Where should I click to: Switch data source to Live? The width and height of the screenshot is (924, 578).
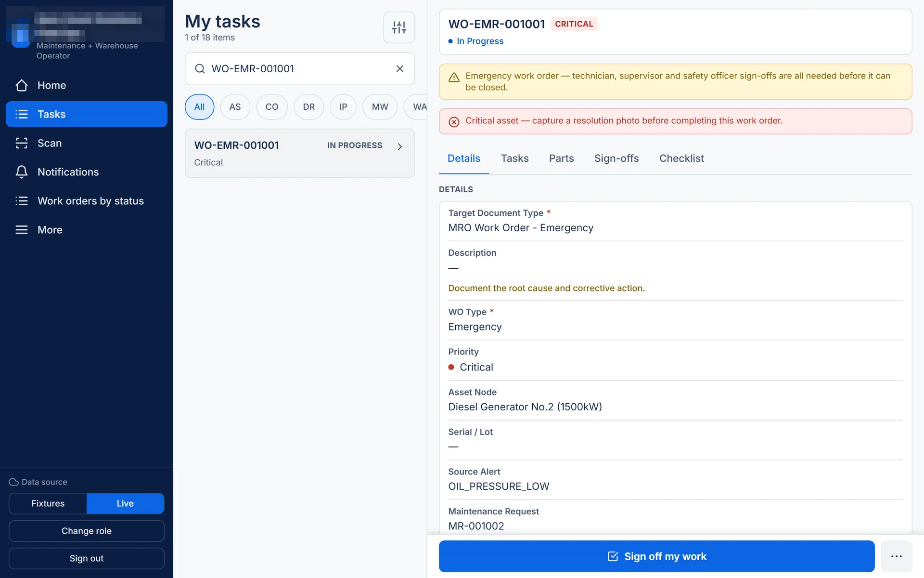tap(125, 503)
